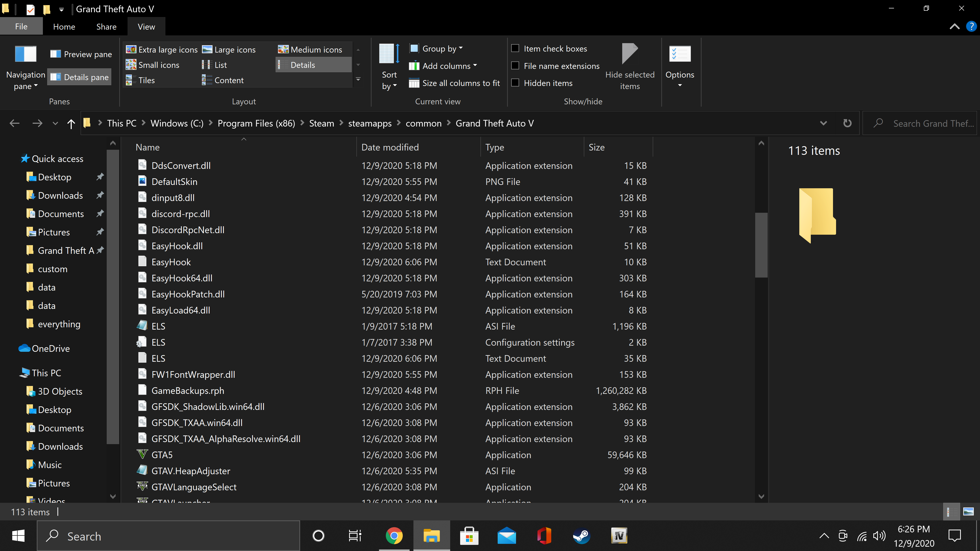Click the refresh button in address bar

point(847,123)
